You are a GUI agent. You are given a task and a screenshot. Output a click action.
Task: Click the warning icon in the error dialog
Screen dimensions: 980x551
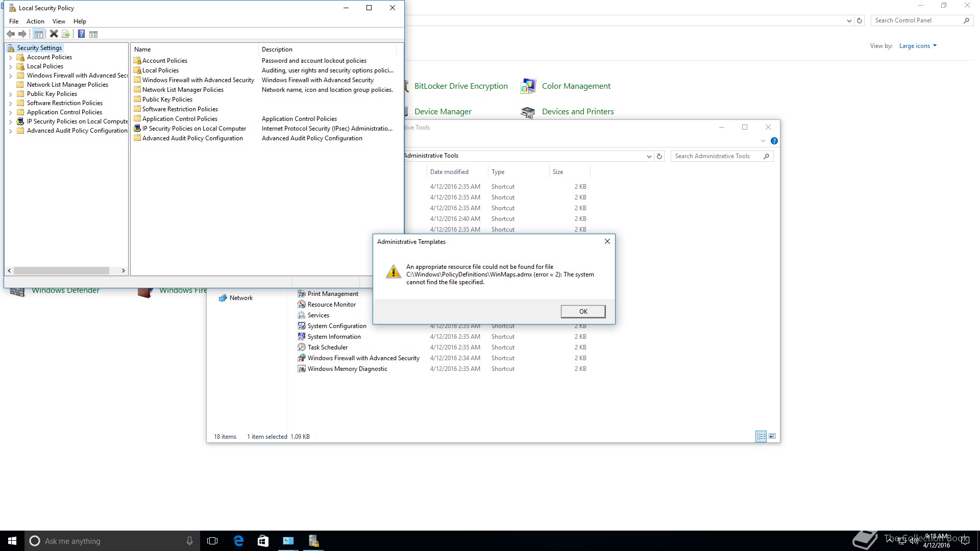point(393,271)
